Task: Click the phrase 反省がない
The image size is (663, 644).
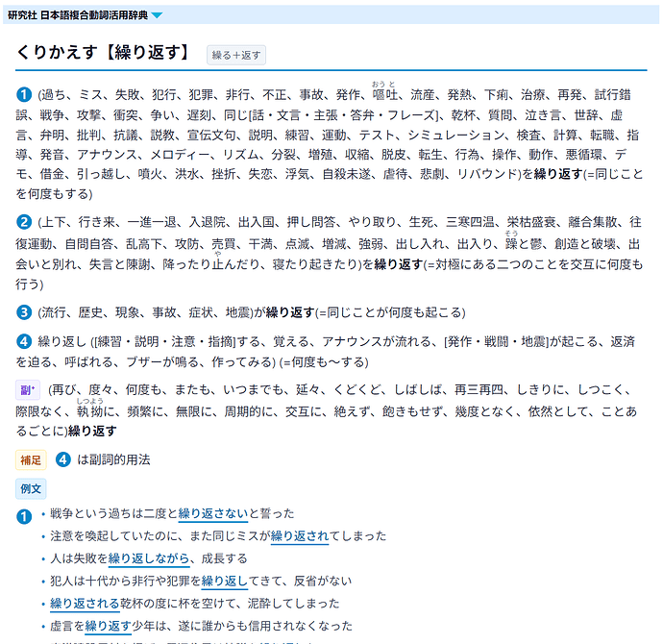Action: click(x=323, y=581)
